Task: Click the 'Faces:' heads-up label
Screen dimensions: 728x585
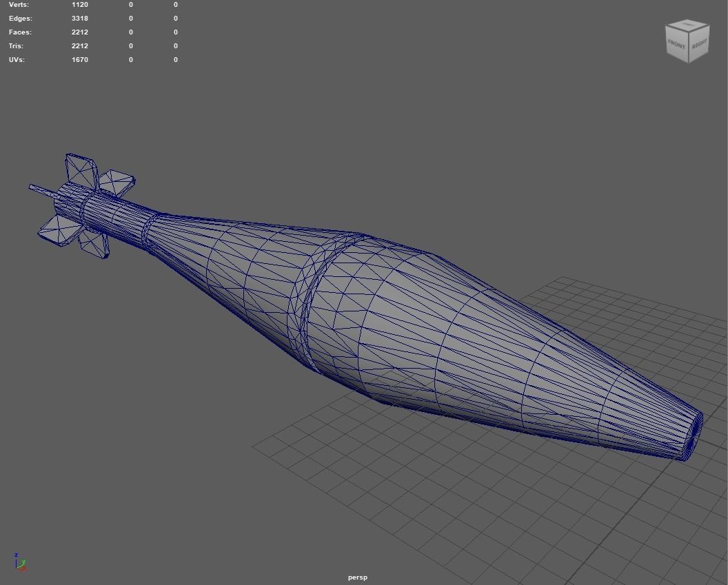Action: pyautogui.click(x=20, y=32)
